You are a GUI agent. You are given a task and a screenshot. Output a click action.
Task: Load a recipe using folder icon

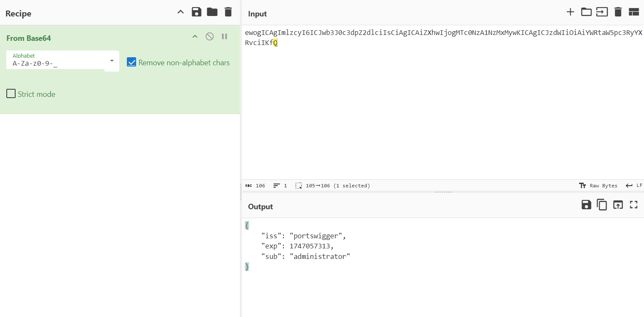point(212,12)
